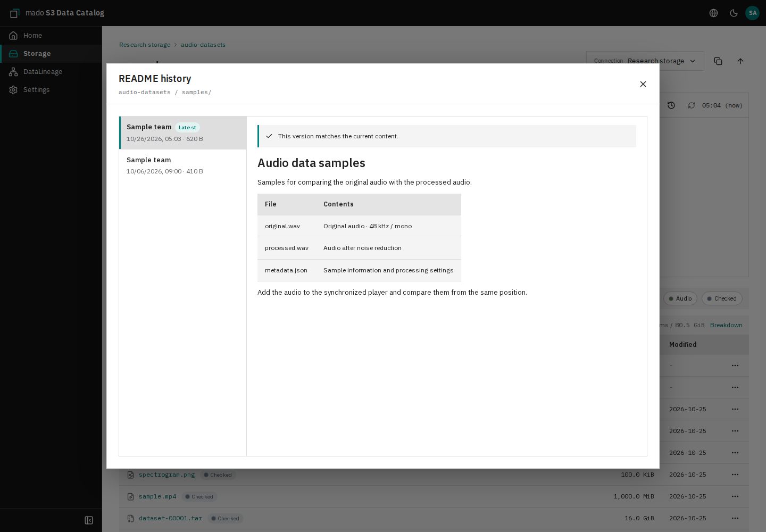Click the Audio tag chip
Viewport: 766px width, 532px height.
coord(680,298)
